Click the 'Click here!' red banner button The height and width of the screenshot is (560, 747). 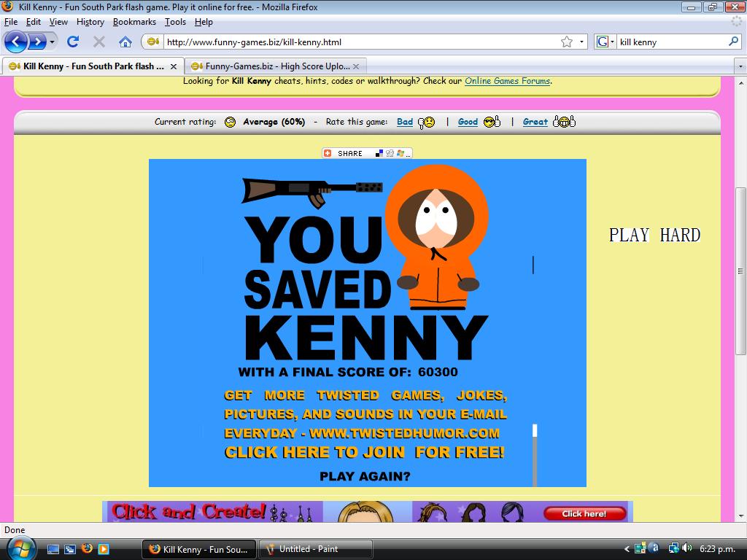(x=584, y=513)
